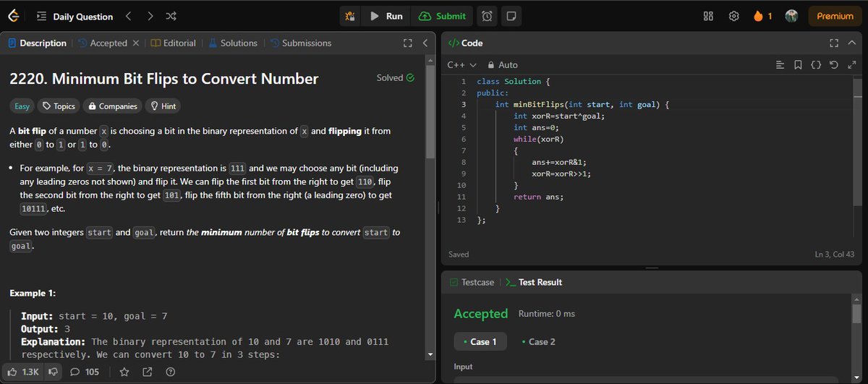Expand the code editor to fullscreen arrow icon
868x384 pixels.
point(851,65)
